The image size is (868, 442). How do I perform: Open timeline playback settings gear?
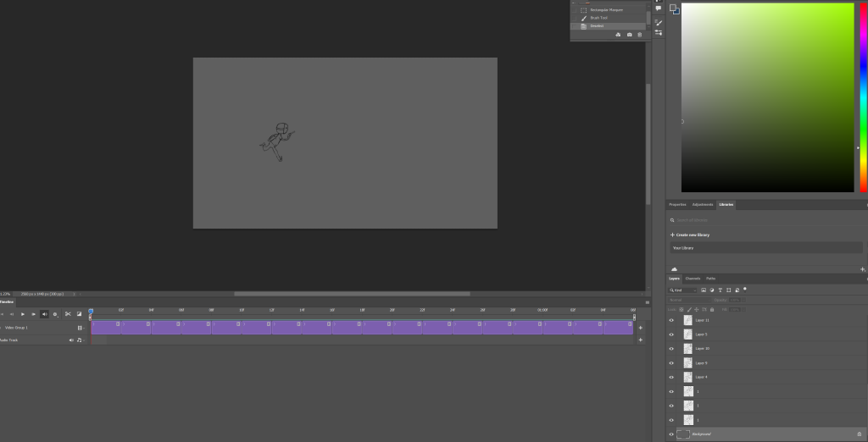(x=55, y=314)
